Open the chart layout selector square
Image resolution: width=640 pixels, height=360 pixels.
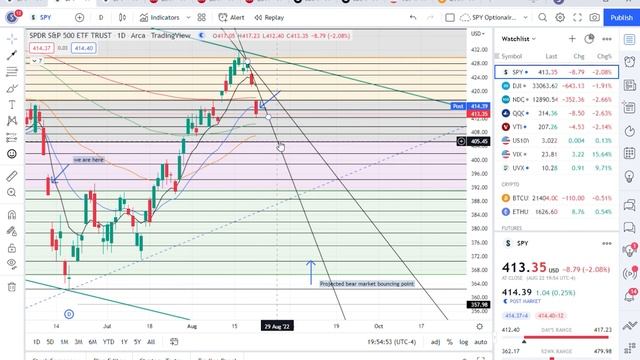click(x=450, y=18)
